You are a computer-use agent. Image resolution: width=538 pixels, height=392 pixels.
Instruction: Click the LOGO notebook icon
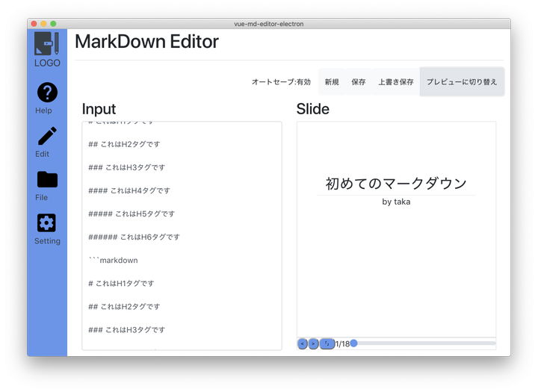46,43
